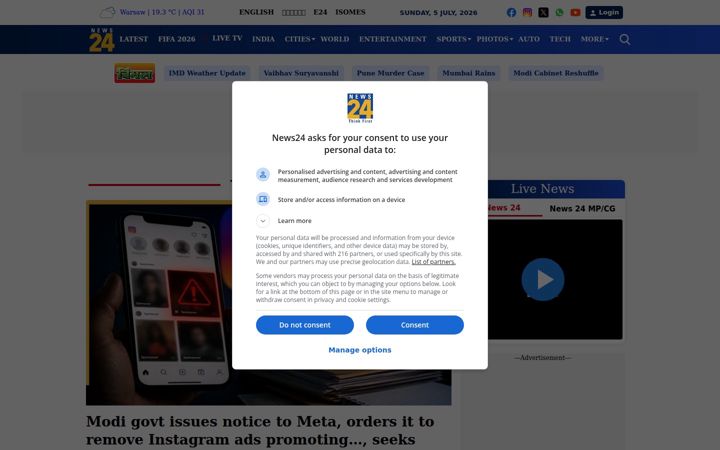
Task: Open Pune Murder Case topic tag
Action: (x=390, y=73)
